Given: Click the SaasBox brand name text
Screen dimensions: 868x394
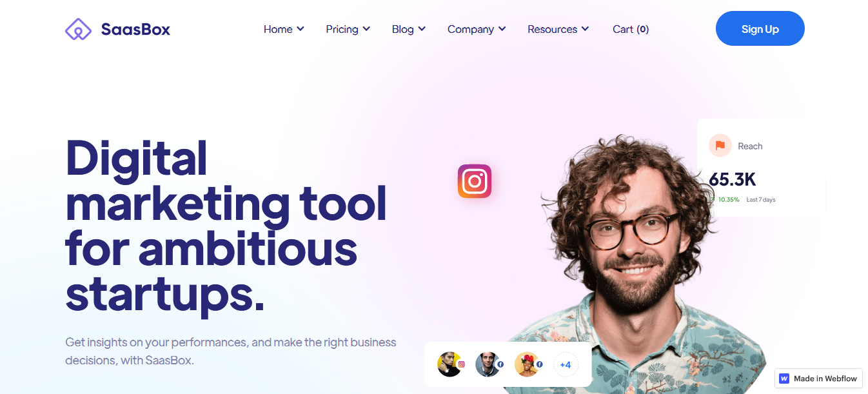Looking at the screenshot, I should coord(135,29).
